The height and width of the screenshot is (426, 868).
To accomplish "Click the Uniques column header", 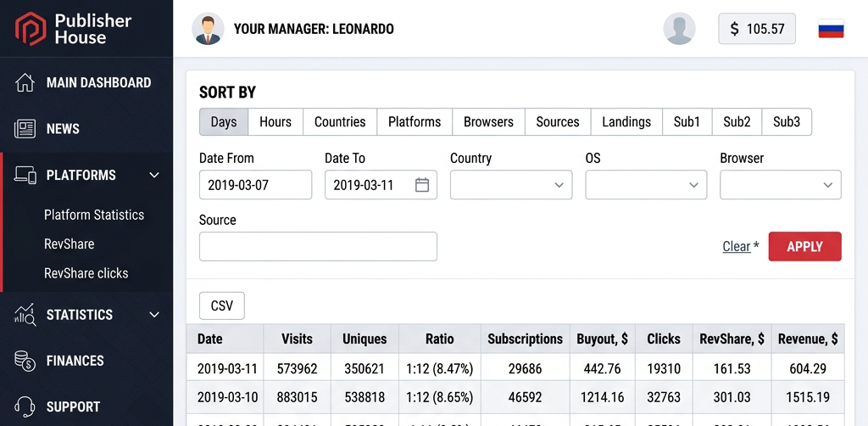I will (364, 339).
